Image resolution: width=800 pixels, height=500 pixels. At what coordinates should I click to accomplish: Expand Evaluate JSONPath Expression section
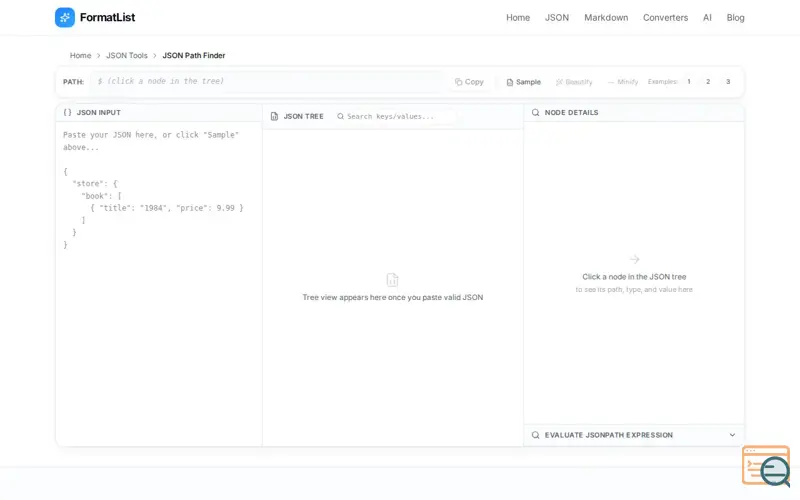tap(634, 435)
